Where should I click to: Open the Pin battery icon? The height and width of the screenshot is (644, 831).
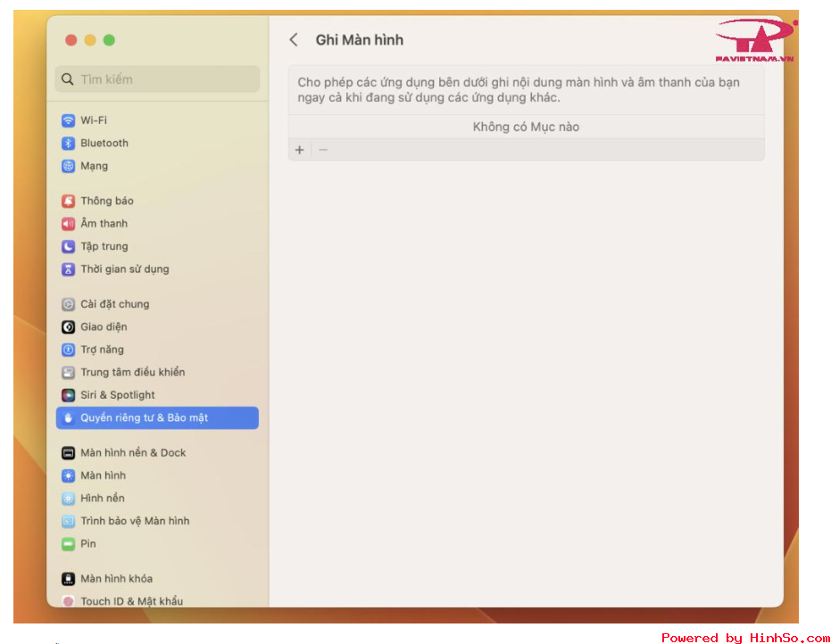click(68, 544)
